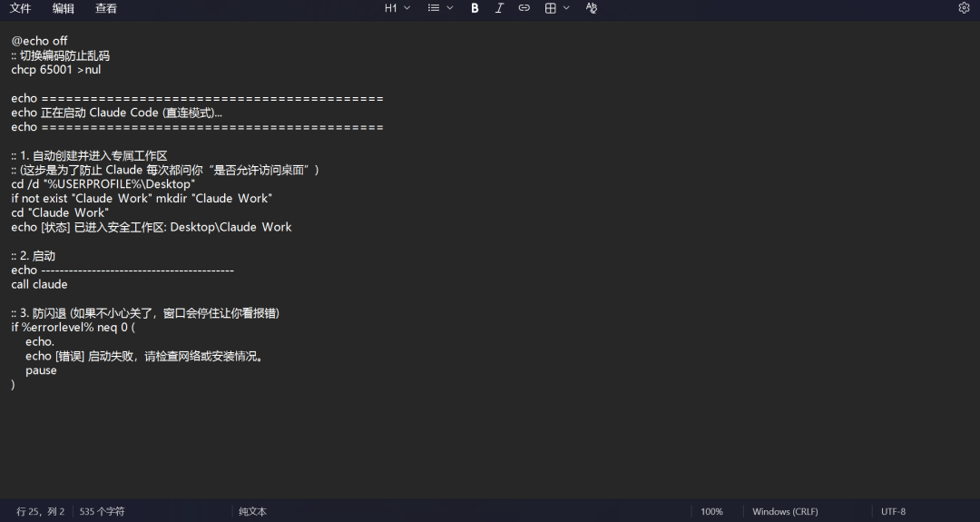This screenshot has width=980, height=522.
Task: Click the cd /d "%USERPROFILE%\Desktop" line
Action: tap(103, 183)
